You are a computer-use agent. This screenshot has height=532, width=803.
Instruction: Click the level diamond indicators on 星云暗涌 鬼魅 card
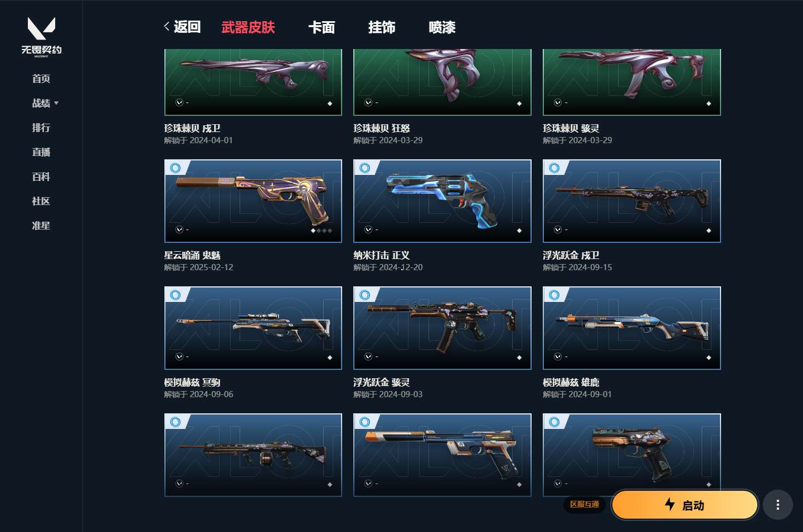click(322, 231)
